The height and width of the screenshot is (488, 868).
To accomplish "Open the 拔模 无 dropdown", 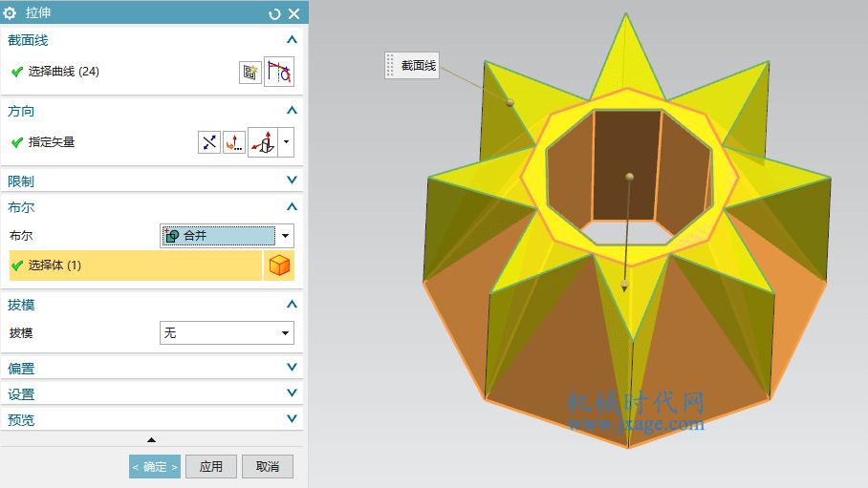I will (227, 333).
